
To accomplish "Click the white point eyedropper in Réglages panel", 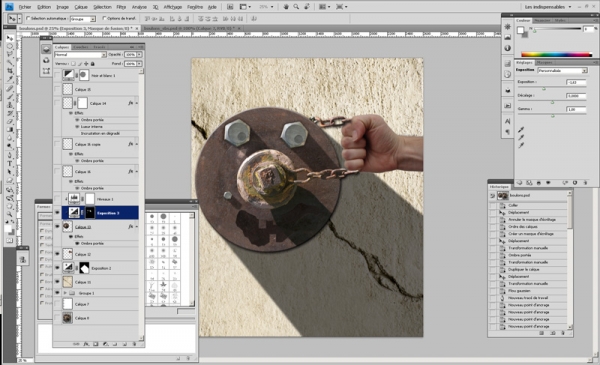I will click(521, 145).
